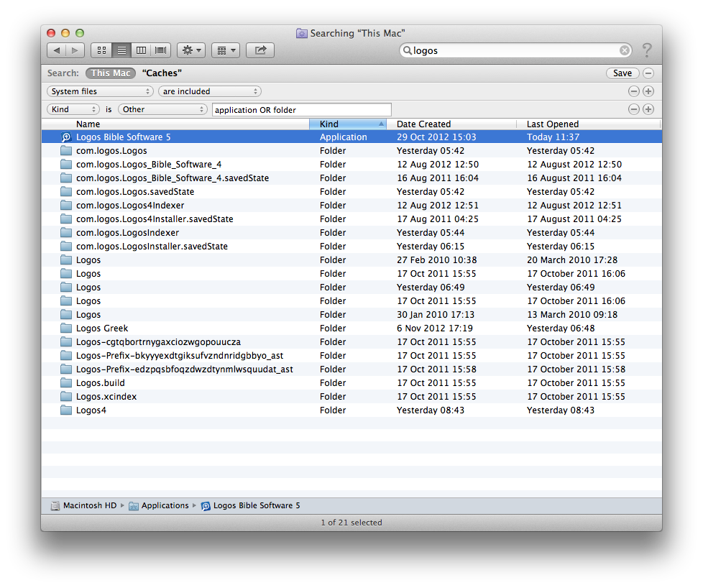This screenshot has height=588, width=703.
Task: Click the Logos Greek folder icon
Action: (66, 329)
